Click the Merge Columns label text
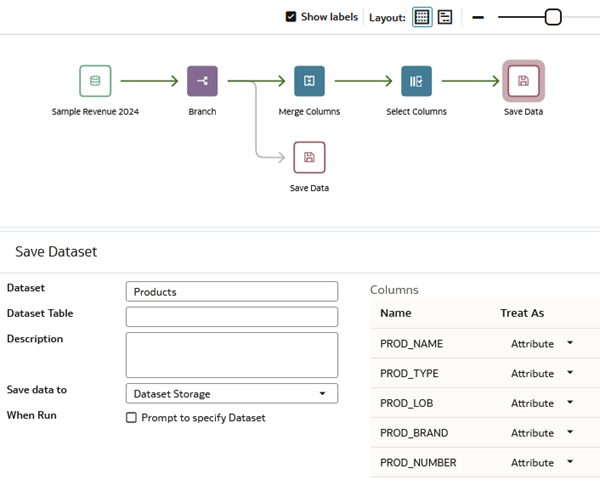The width and height of the screenshot is (600, 485). 309,111
